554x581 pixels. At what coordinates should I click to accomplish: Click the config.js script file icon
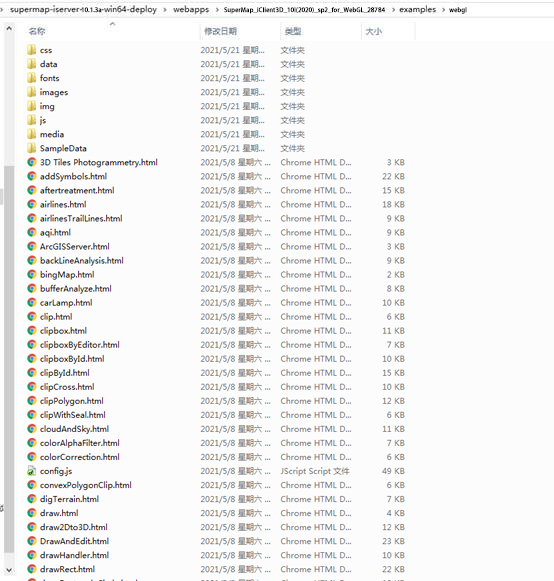click(x=32, y=471)
